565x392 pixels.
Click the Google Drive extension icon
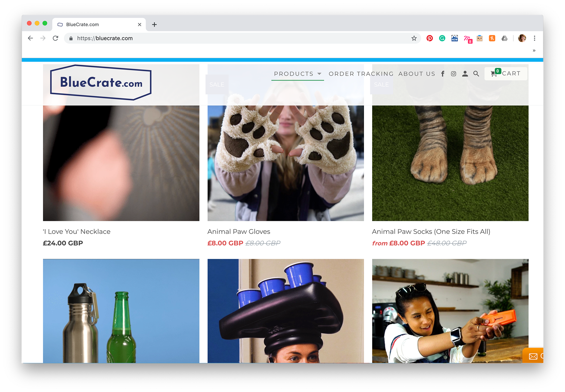point(504,38)
